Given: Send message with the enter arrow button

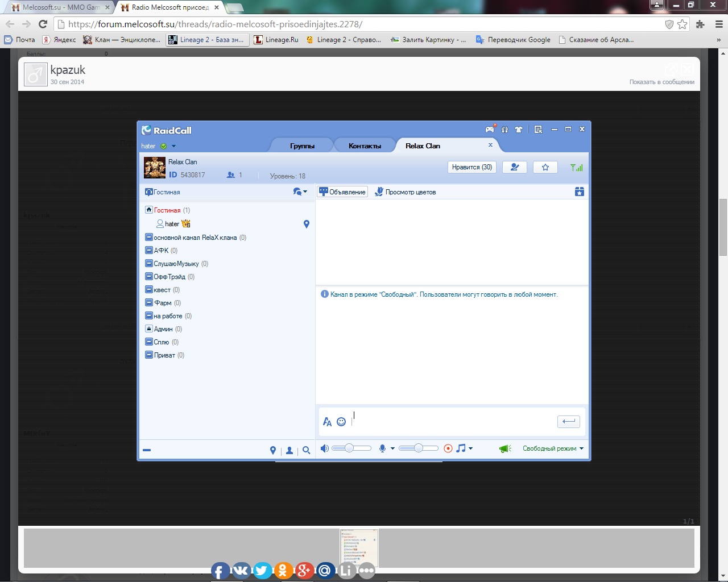Looking at the screenshot, I should [x=569, y=421].
